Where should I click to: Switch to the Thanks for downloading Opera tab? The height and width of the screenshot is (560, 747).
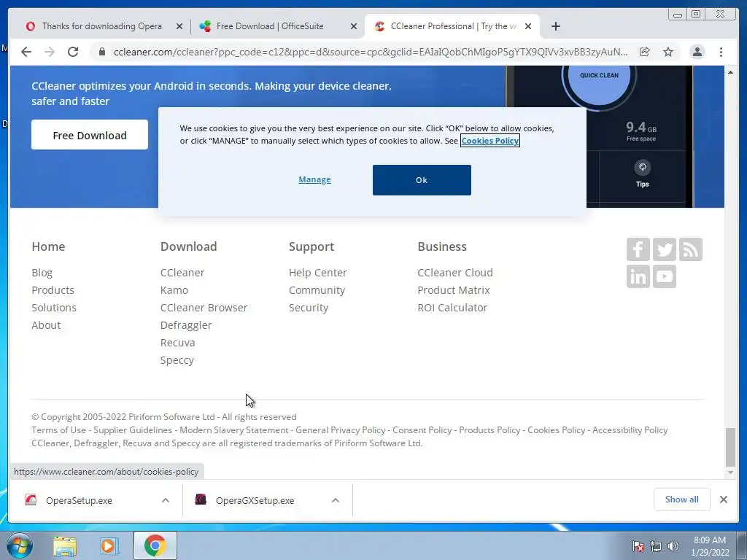102,26
